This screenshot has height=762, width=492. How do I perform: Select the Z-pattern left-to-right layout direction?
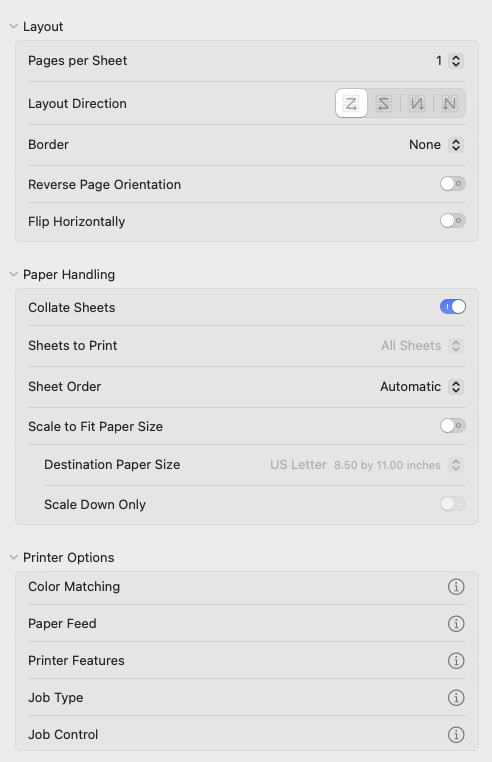[x=351, y=104]
